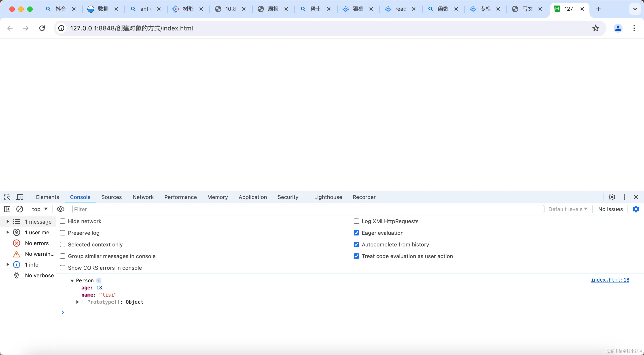The height and width of the screenshot is (355, 644).
Task: Click the console Filter input field
Action: [307, 209]
